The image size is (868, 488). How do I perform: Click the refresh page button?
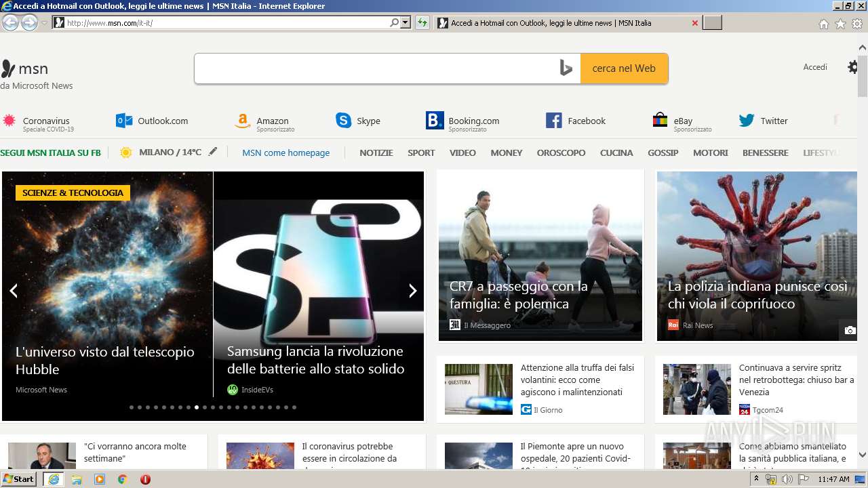[422, 23]
